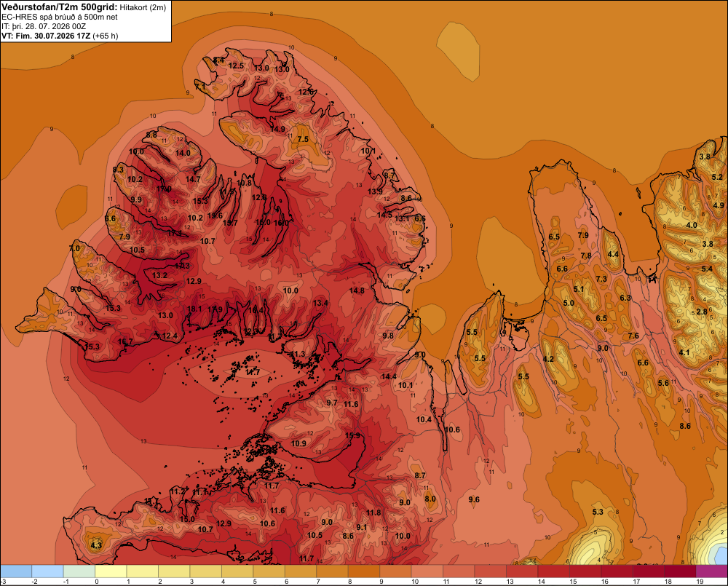Screen dimensions: 728x586
Task: Click the 18.1 temperature value
Action: coord(194,309)
